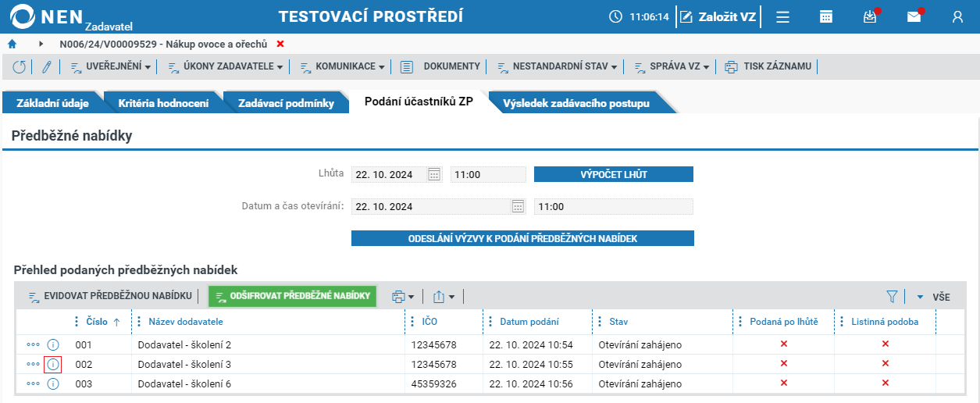Viewport: 980px width, 403px height.
Task: Open the inbox download notifications icon
Action: (x=870, y=16)
